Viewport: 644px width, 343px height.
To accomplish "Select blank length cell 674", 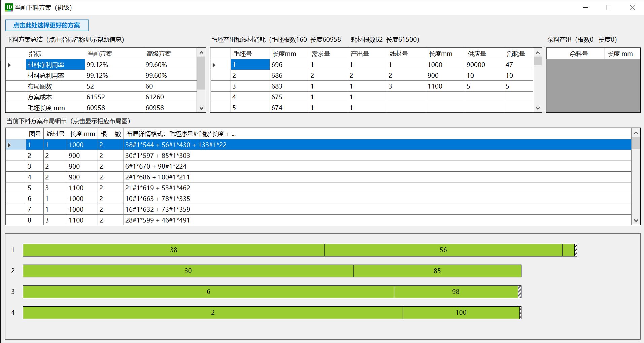I will (x=289, y=108).
